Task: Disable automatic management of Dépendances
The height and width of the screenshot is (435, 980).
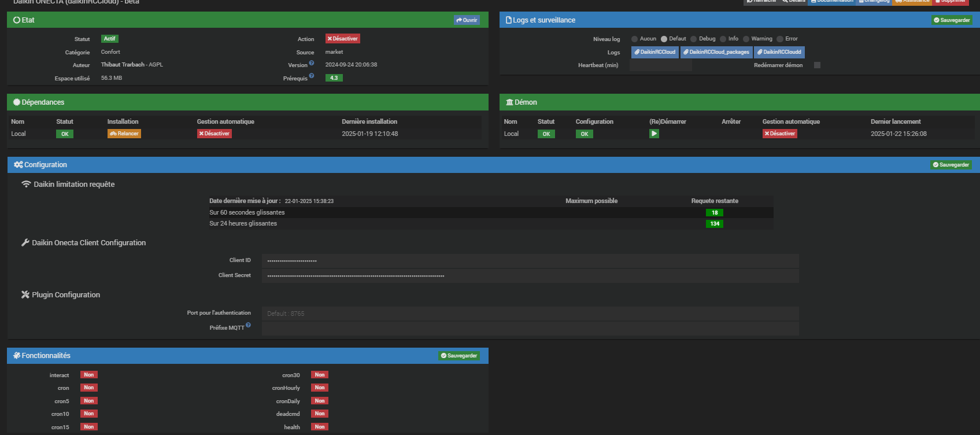Action: (214, 134)
